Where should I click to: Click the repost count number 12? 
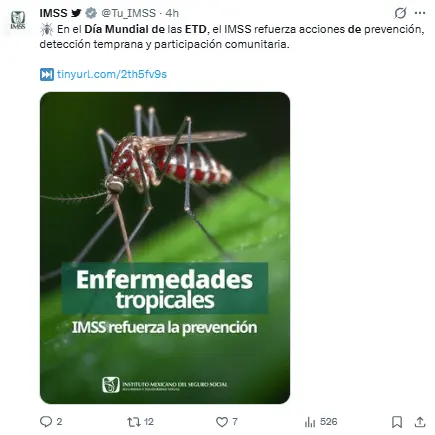pos(149,422)
